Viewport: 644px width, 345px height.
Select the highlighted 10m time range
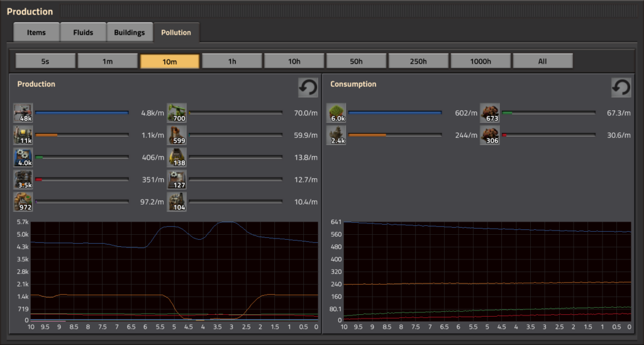[170, 61]
